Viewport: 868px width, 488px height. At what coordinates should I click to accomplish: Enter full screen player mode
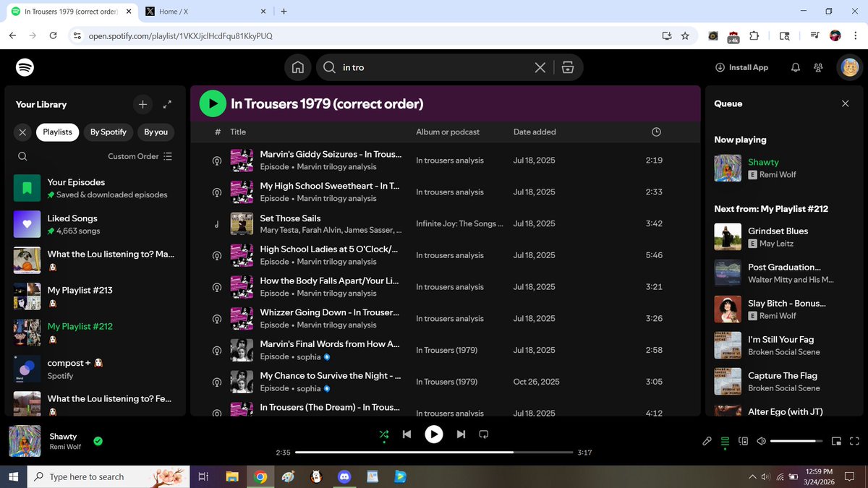854,441
